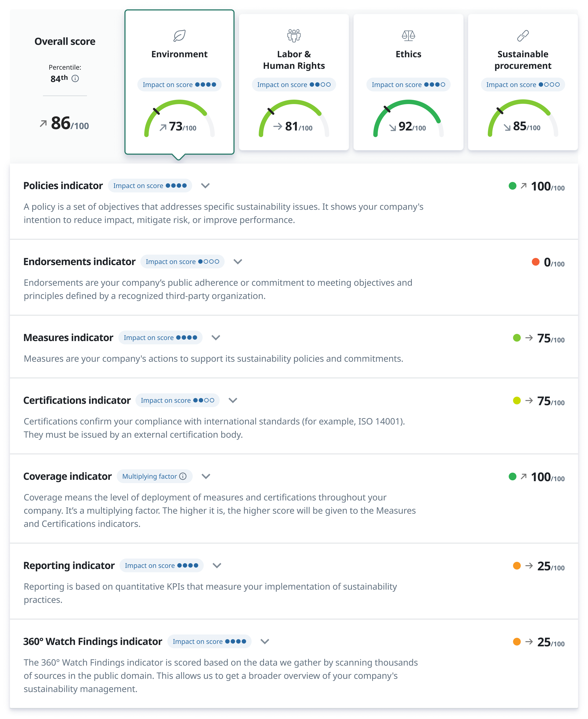Image resolution: width=588 pixels, height=719 pixels.
Task: Click the Labor & Human Rights people icon
Action: pyautogui.click(x=294, y=35)
